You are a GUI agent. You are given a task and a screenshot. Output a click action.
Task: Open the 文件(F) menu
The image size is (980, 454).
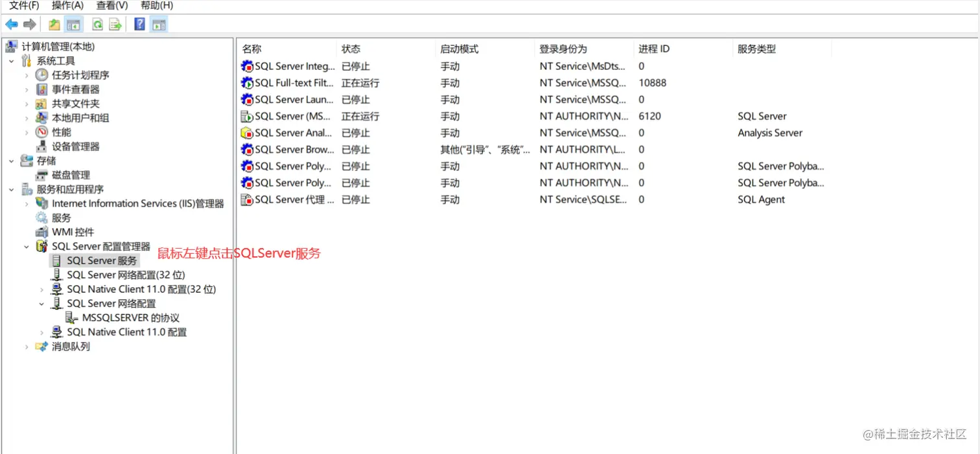24,5
